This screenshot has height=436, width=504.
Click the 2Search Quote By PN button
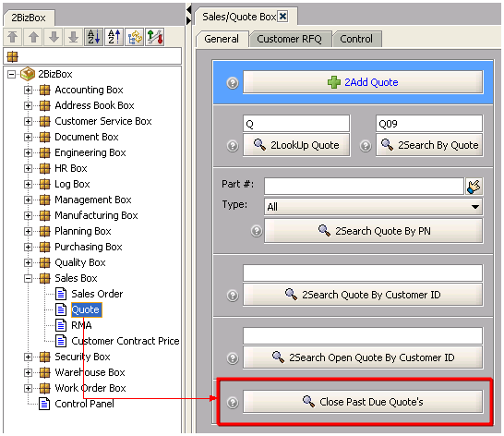point(373,231)
